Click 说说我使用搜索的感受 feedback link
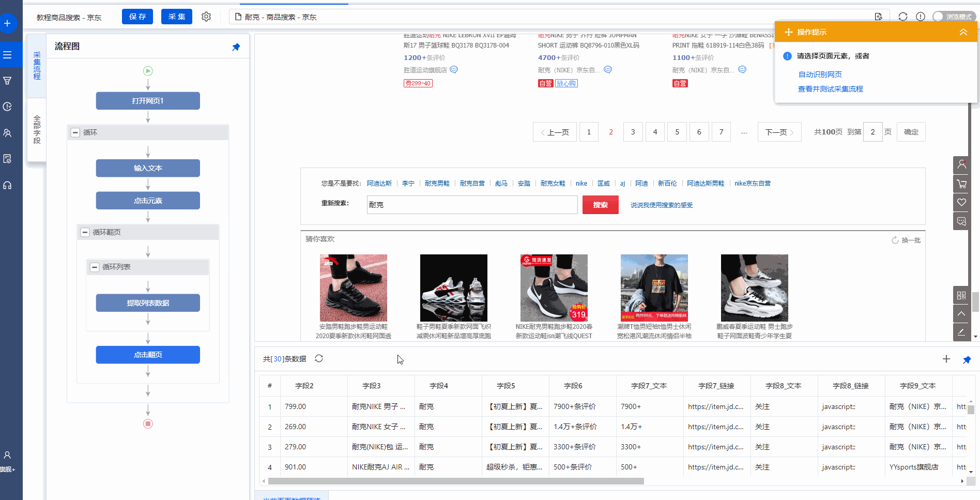The height and width of the screenshot is (500, 980). click(662, 205)
